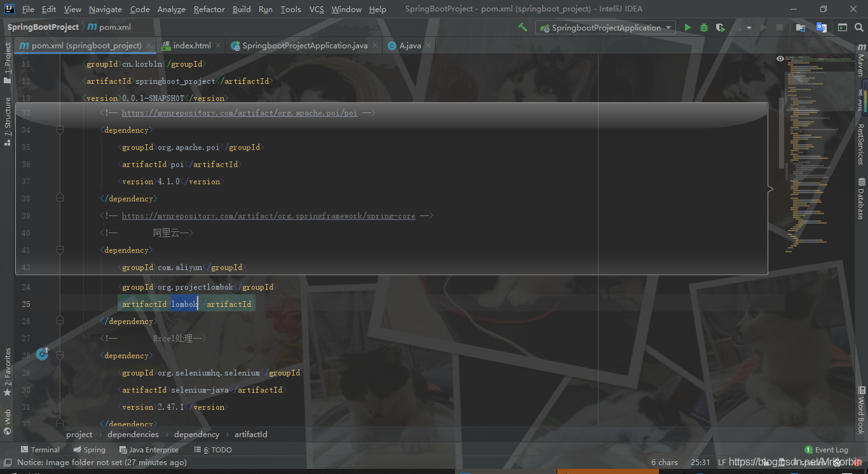Toggle tool window buttons at status bar corner
The width and height of the screenshot is (868, 474).
(8, 463)
